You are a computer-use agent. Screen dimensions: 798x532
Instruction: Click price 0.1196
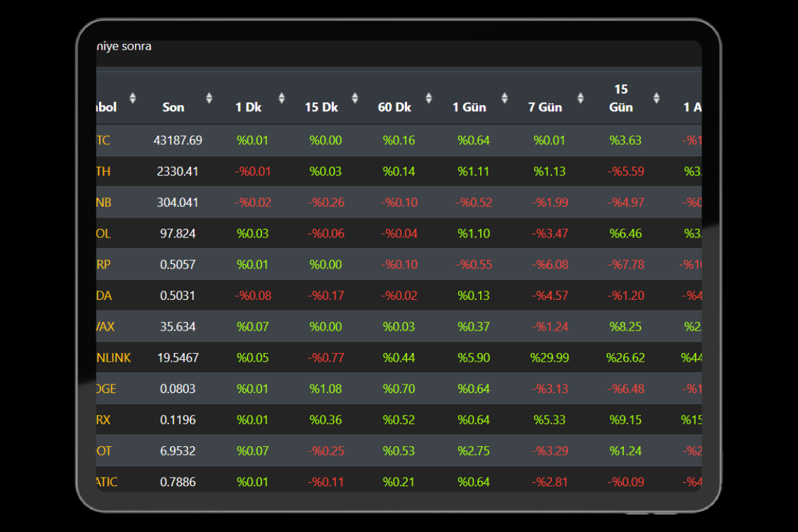178,420
